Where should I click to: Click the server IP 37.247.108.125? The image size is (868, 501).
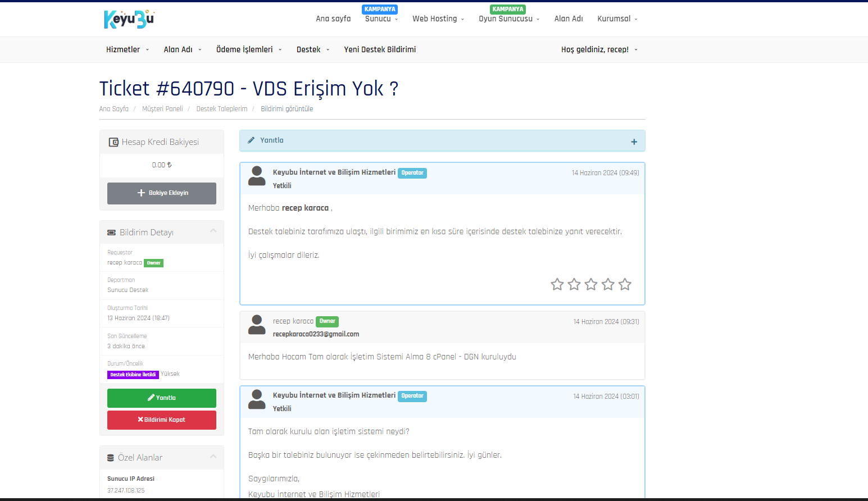[126, 490]
